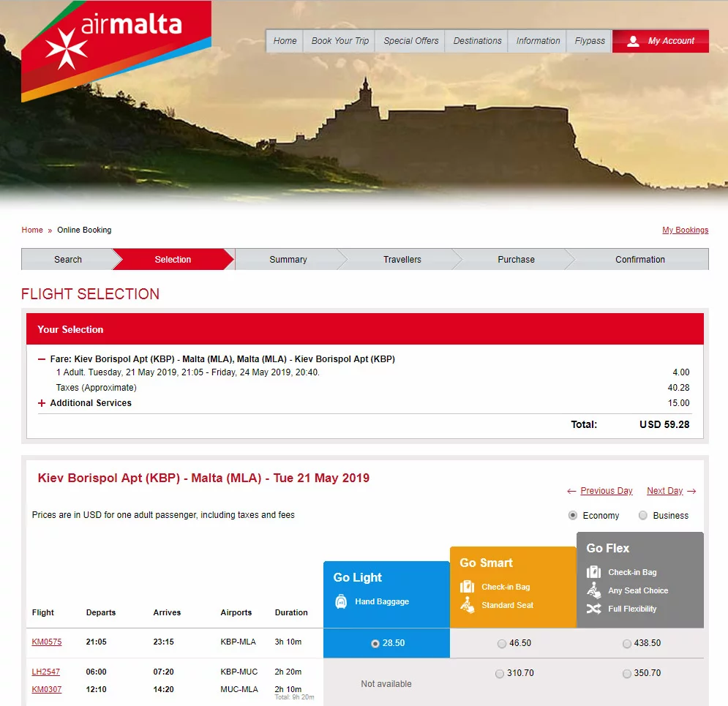The width and height of the screenshot is (728, 706).
Task: Open the Special Offers menu
Action: [410, 41]
